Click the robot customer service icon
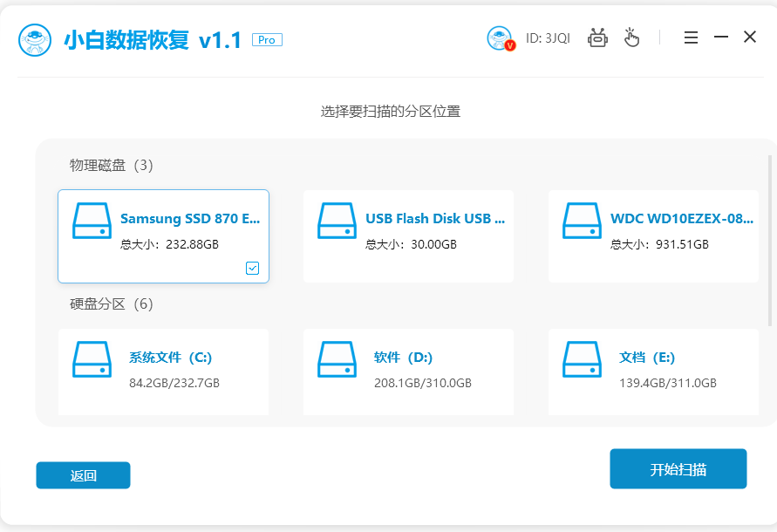This screenshot has height=532, width=777. pos(597,38)
